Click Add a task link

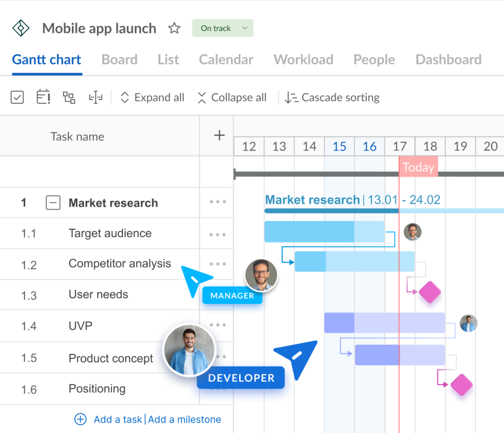[118, 419]
